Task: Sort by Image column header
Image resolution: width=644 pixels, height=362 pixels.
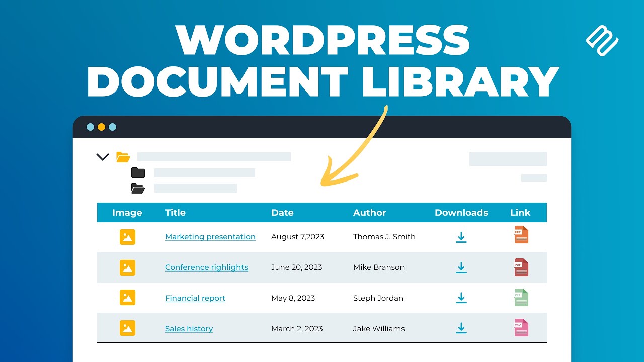Action: pos(127,213)
